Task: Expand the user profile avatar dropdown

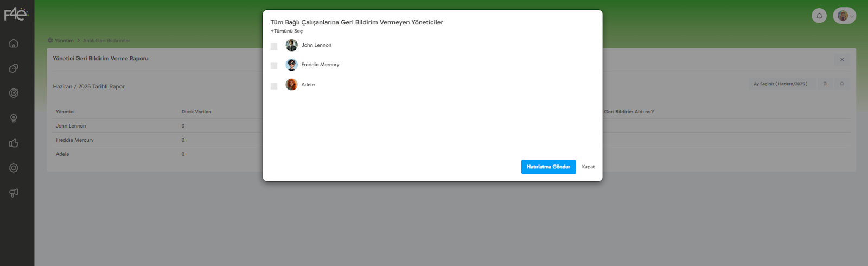Action: (845, 16)
